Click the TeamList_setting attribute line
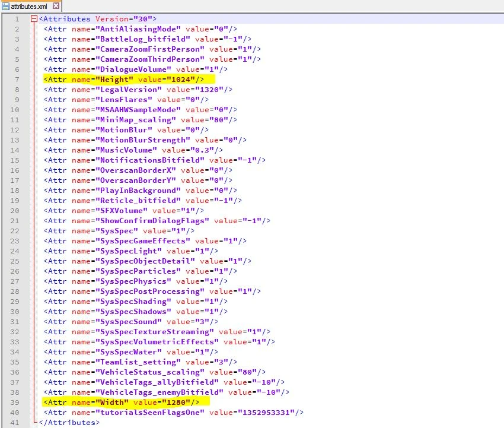 pyautogui.click(x=141, y=362)
